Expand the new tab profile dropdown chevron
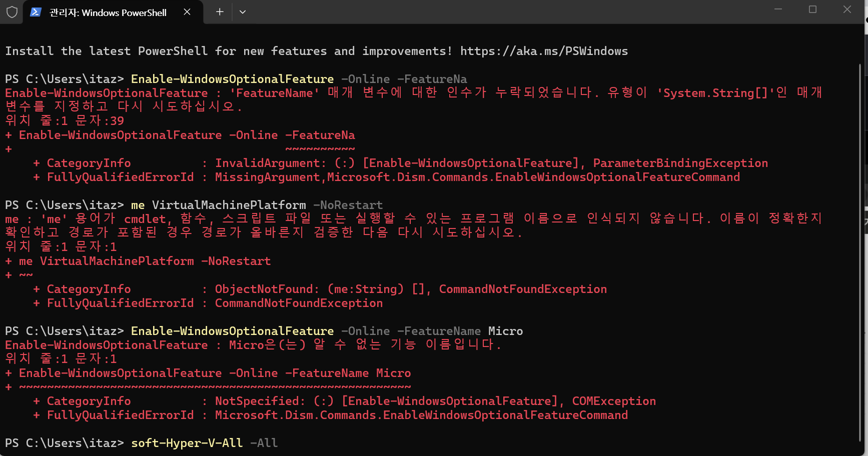The image size is (868, 456). [243, 12]
